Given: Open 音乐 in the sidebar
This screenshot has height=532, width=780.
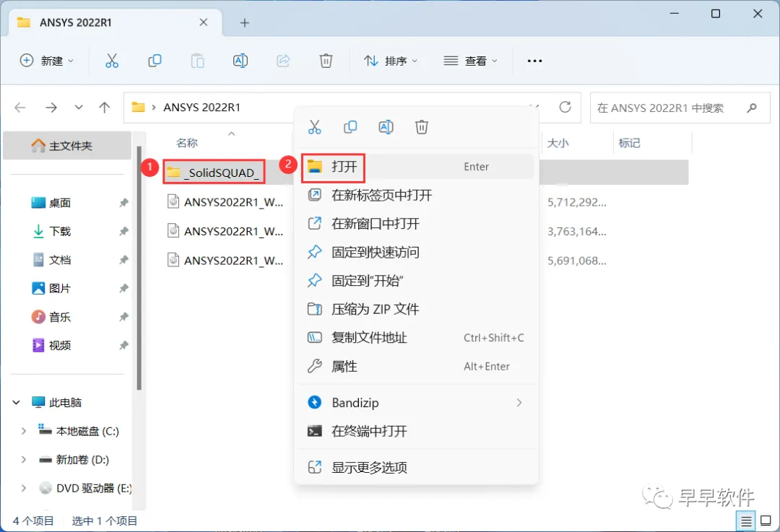Looking at the screenshot, I should [x=59, y=317].
